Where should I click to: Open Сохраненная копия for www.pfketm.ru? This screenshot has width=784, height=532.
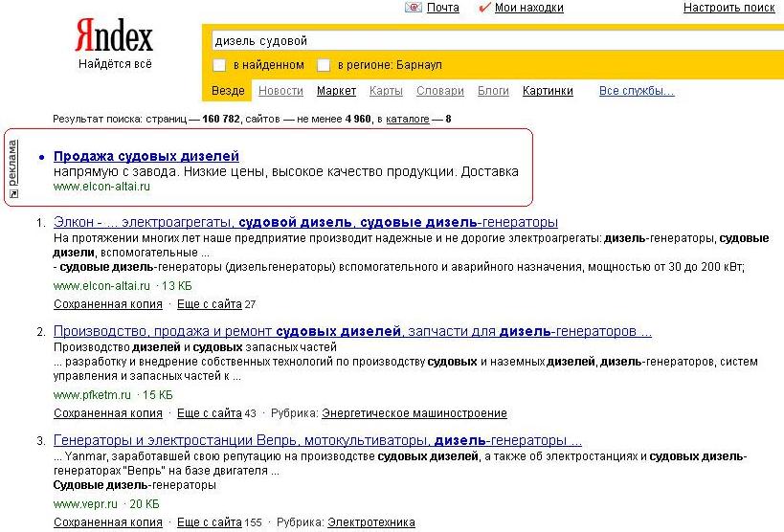(x=108, y=413)
